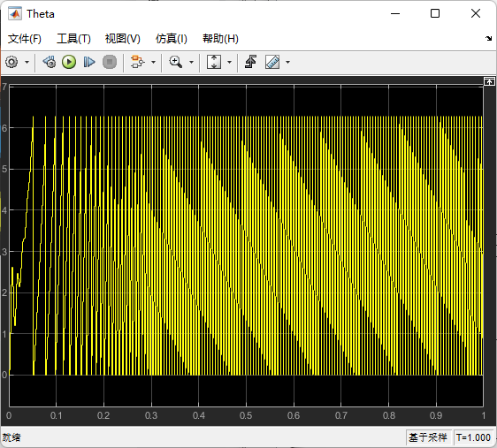Screen dimensions: 497x448
Task: Toggle the cursor measurements ruler icon
Action: click(272, 62)
